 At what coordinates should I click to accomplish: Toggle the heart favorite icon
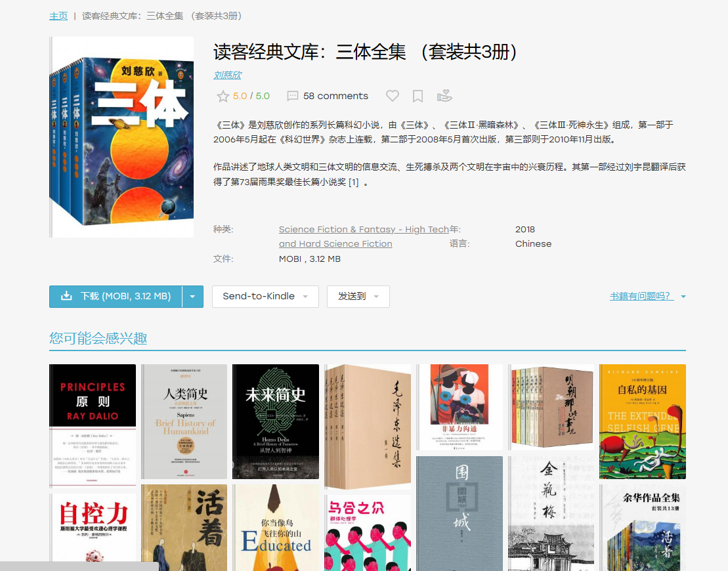point(392,96)
